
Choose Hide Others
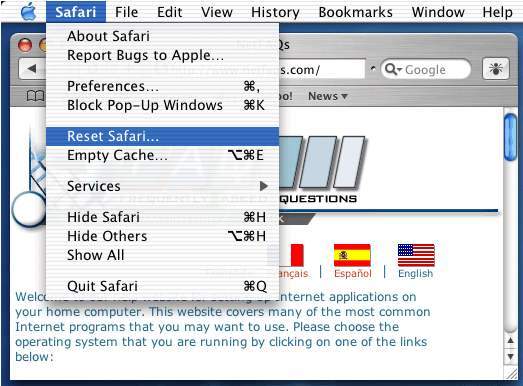tap(162, 236)
